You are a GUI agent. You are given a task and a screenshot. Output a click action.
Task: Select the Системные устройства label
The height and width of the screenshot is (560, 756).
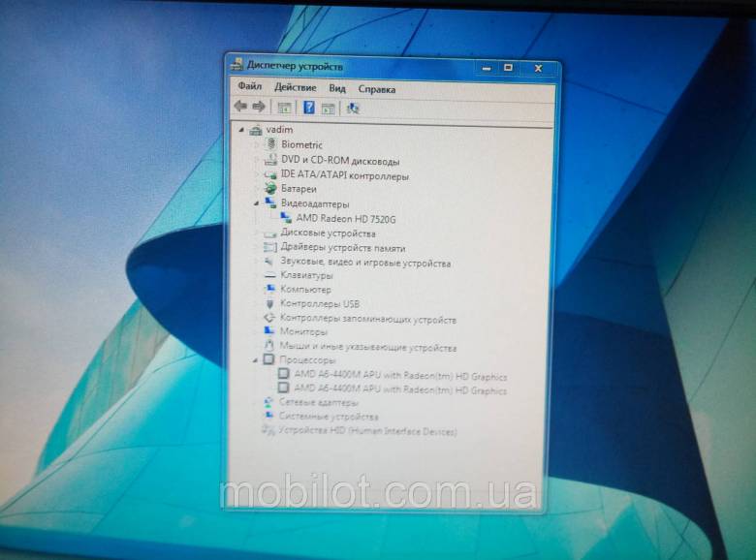[x=329, y=416]
